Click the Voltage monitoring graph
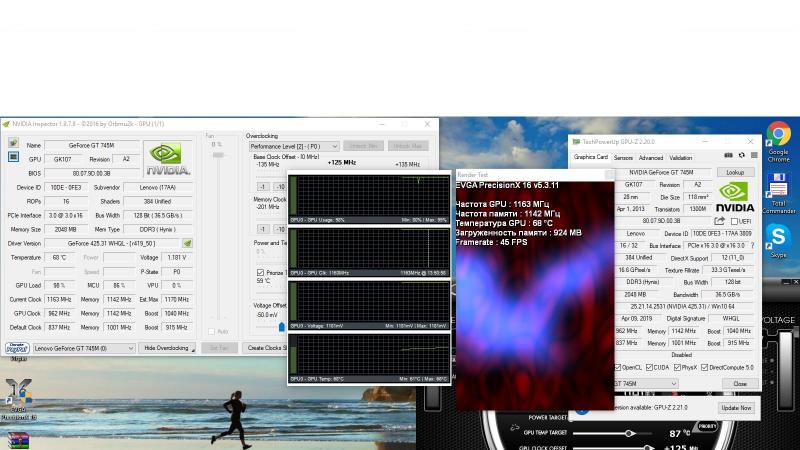Viewport: 800px width, 450px height. tap(368, 305)
